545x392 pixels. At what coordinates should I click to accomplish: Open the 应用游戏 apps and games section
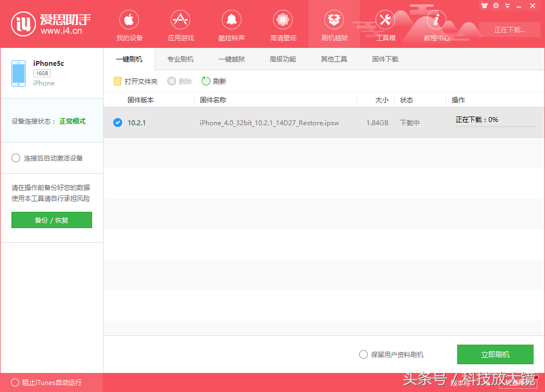click(x=180, y=24)
